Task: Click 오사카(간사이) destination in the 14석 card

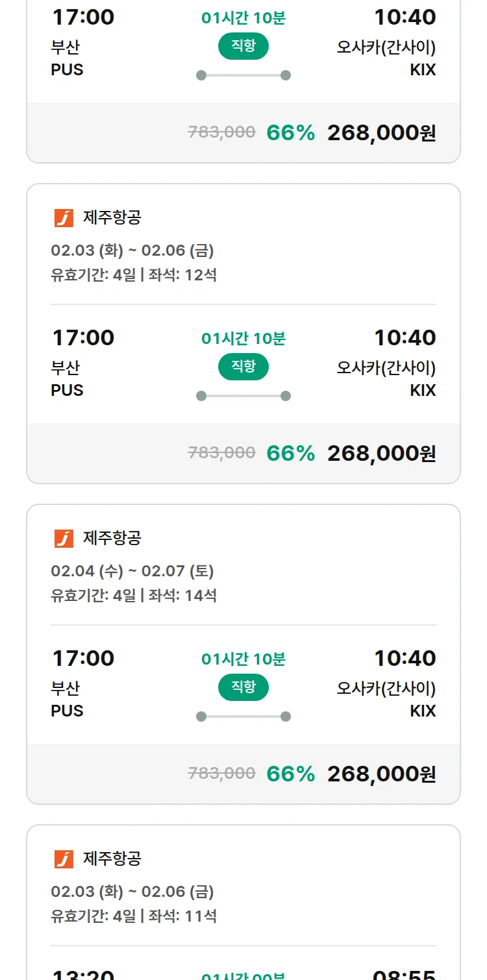Action: pyautogui.click(x=386, y=688)
